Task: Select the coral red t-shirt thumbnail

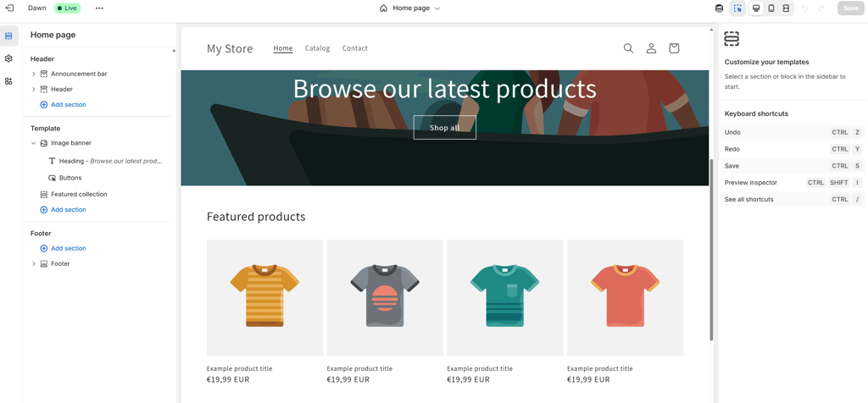Action: pos(625,297)
